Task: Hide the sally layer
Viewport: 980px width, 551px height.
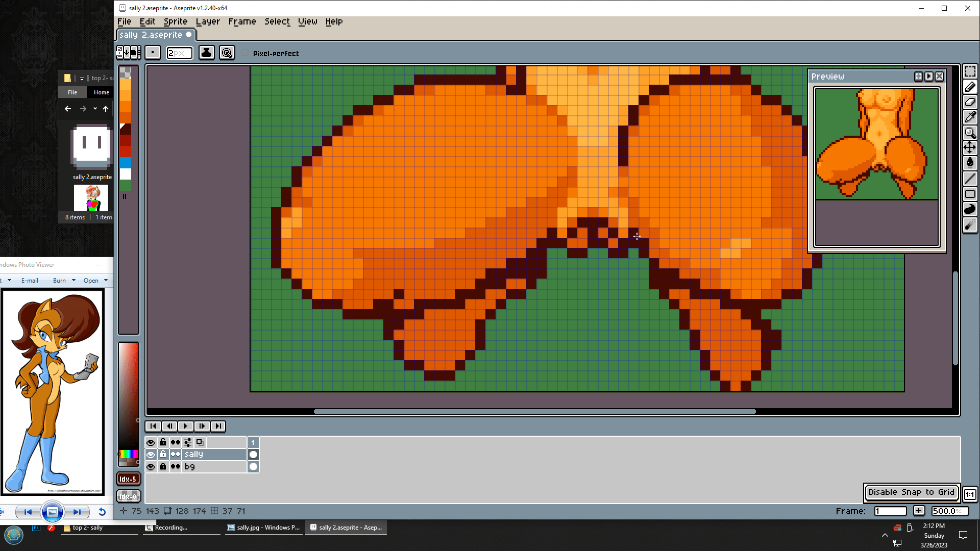Action: [151, 455]
